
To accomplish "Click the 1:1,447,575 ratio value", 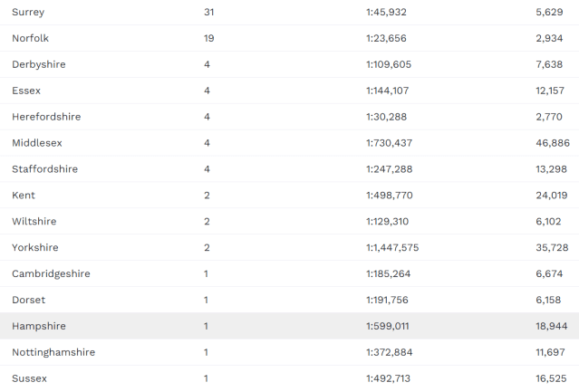I will [x=392, y=248].
